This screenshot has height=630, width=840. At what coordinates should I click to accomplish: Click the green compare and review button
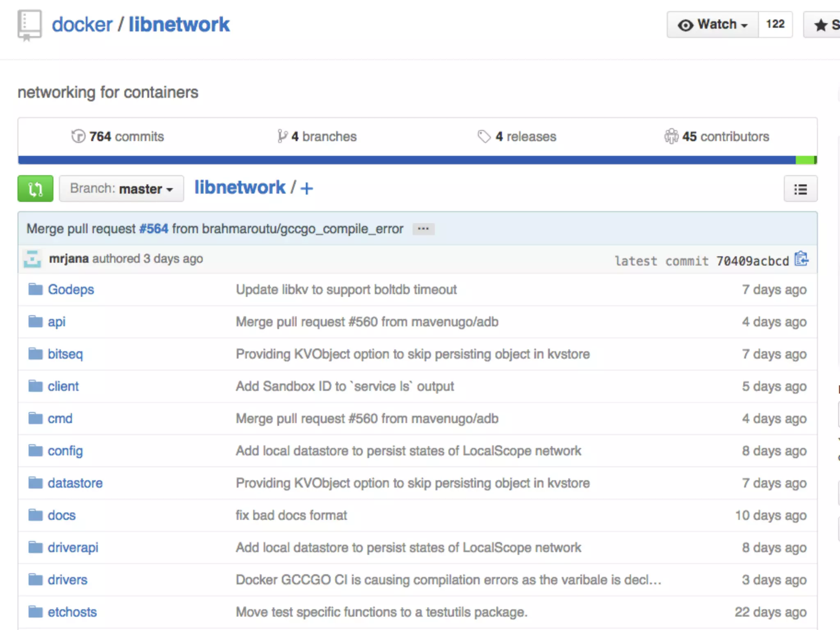[x=35, y=189]
